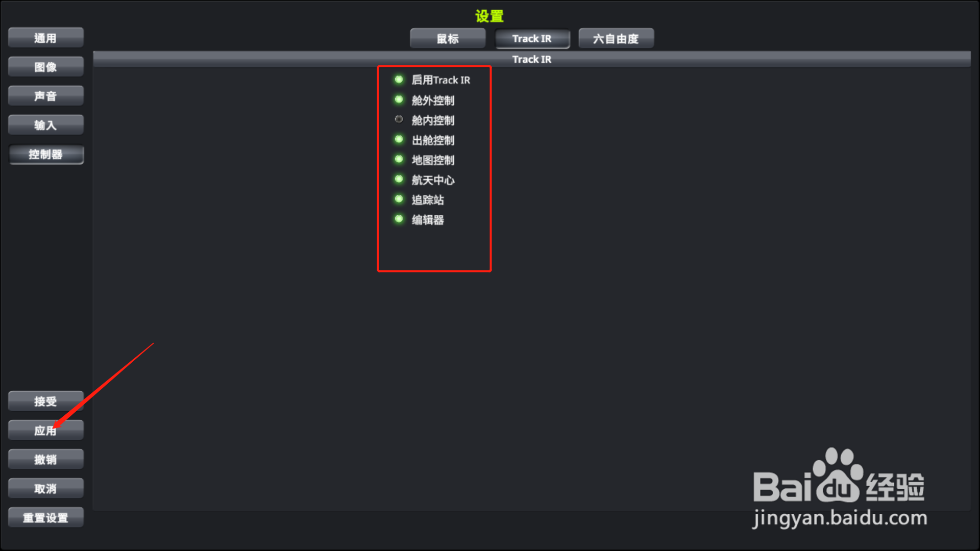Open 图像 settings category
The image size is (980, 551).
[46, 67]
